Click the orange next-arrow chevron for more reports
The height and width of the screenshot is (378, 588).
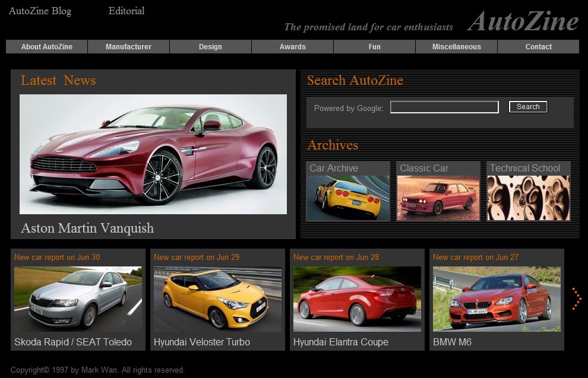point(576,298)
